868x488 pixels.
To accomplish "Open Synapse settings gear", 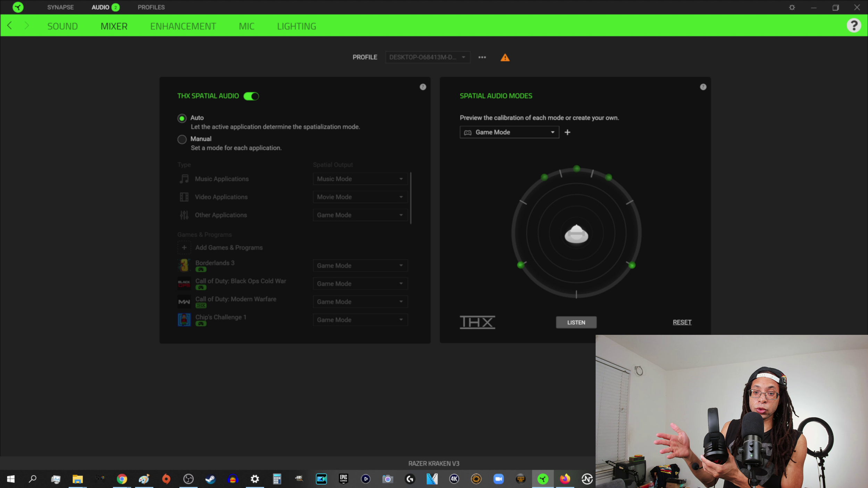I will [792, 7].
